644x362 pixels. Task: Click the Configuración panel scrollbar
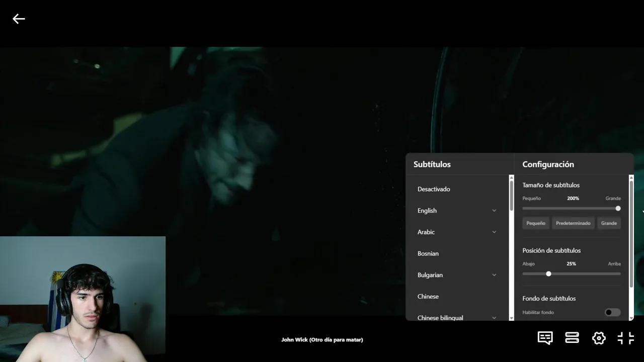pyautogui.click(x=631, y=234)
